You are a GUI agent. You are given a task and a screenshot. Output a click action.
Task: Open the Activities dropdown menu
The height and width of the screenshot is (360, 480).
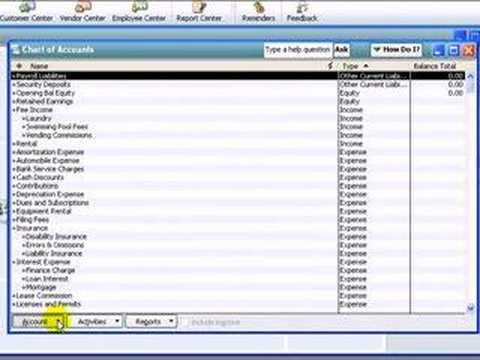(x=97, y=322)
